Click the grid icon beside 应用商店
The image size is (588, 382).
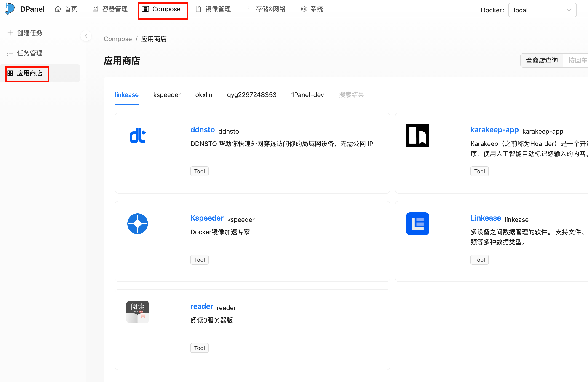[10, 73]
